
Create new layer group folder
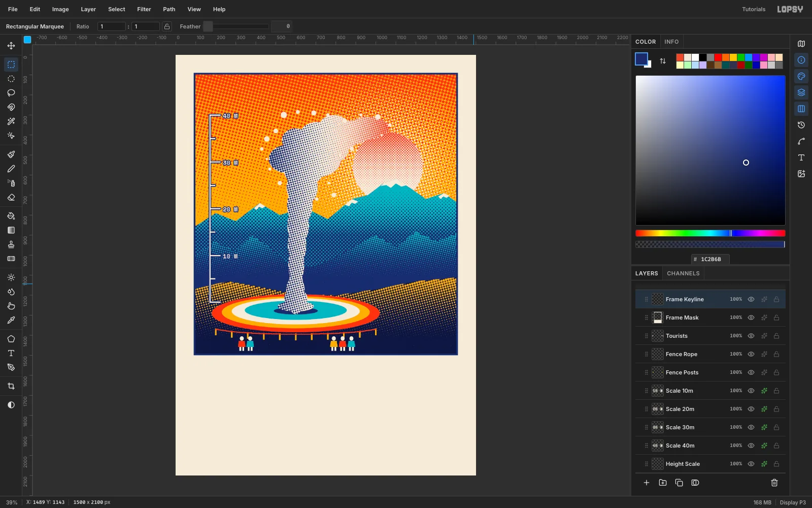[x=663, y=483]
